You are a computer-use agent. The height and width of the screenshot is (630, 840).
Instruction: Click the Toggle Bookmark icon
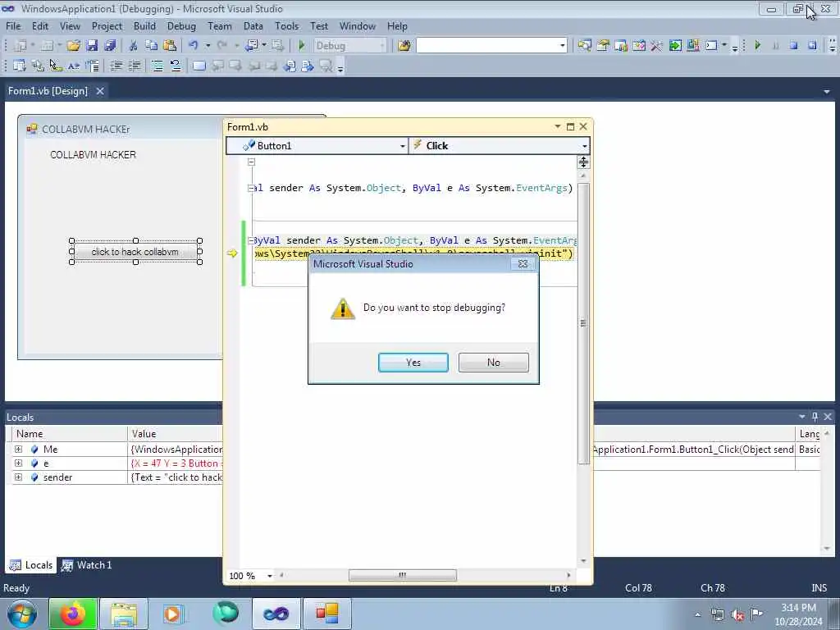point(199,66)
